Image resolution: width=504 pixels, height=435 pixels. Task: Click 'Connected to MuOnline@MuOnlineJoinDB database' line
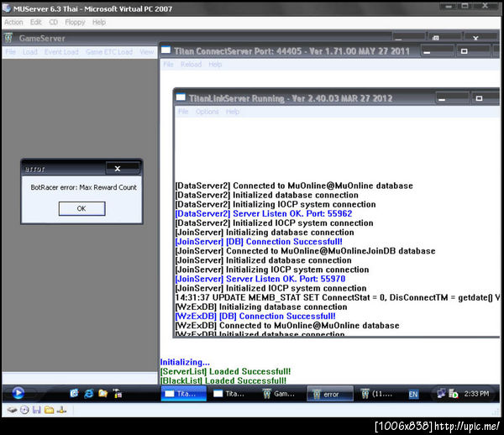(x=306, y=251)
